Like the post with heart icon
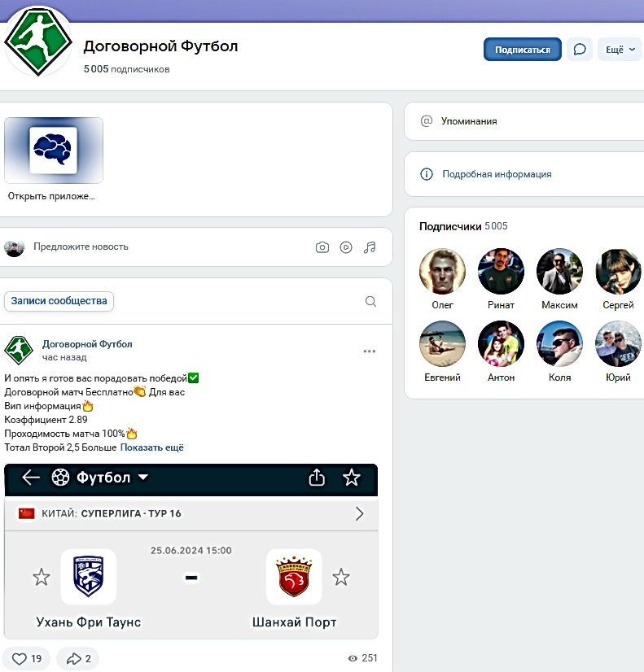 [26, 658]
